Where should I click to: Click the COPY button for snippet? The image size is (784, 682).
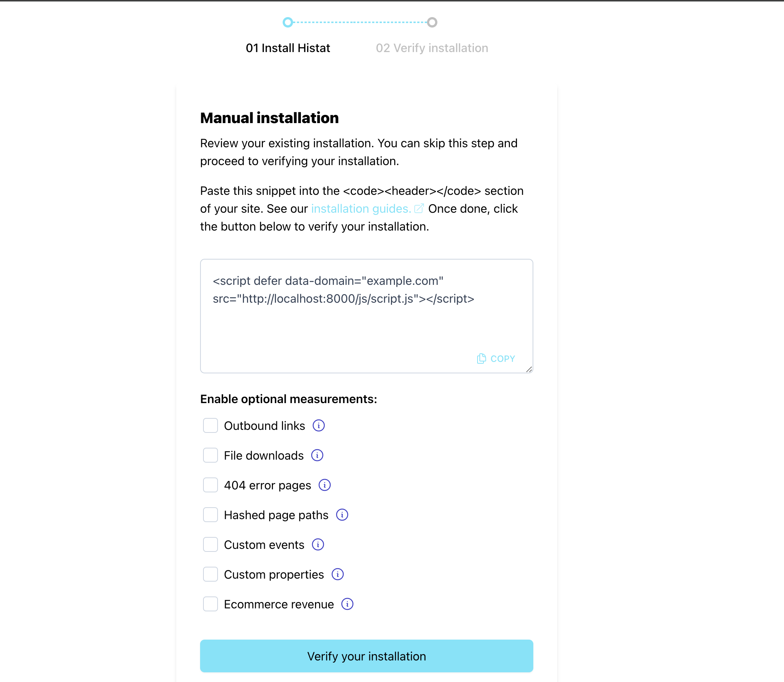496,358
